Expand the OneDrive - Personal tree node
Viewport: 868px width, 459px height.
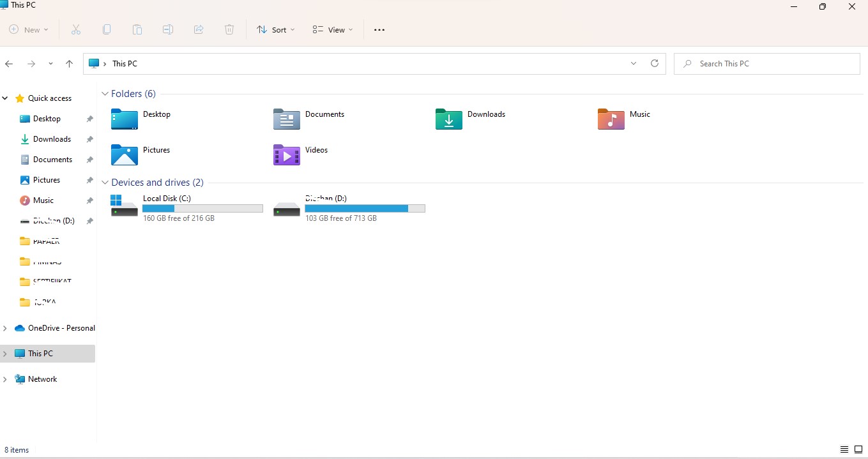[x=5, y=328]
